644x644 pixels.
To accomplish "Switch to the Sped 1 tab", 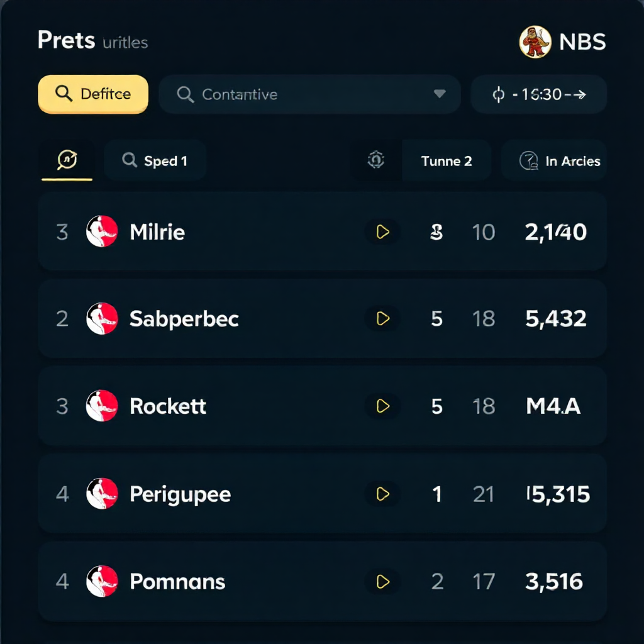I will (155, 160).
